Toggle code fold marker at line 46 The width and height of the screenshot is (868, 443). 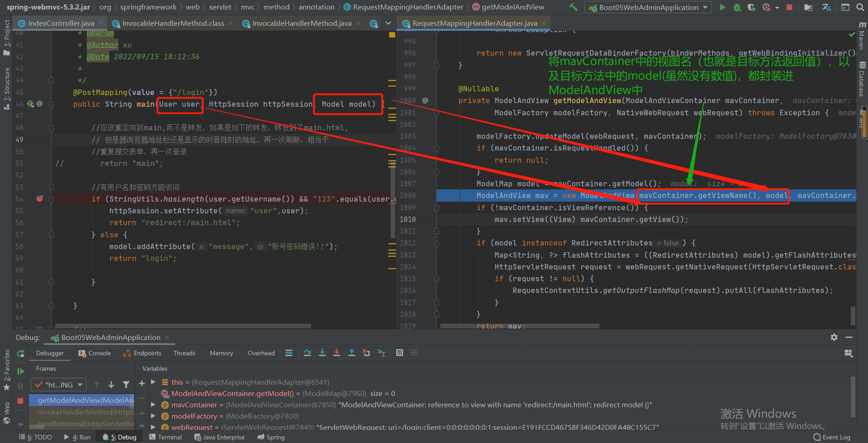[x=52, y=104]
